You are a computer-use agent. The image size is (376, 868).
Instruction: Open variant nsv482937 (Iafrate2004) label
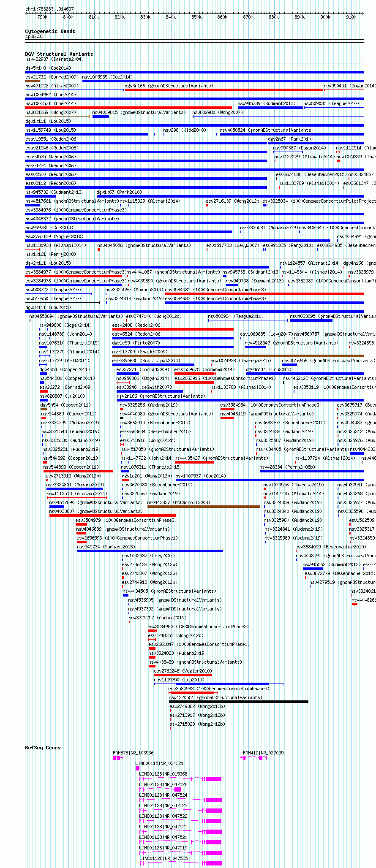(x=54, y=59)
